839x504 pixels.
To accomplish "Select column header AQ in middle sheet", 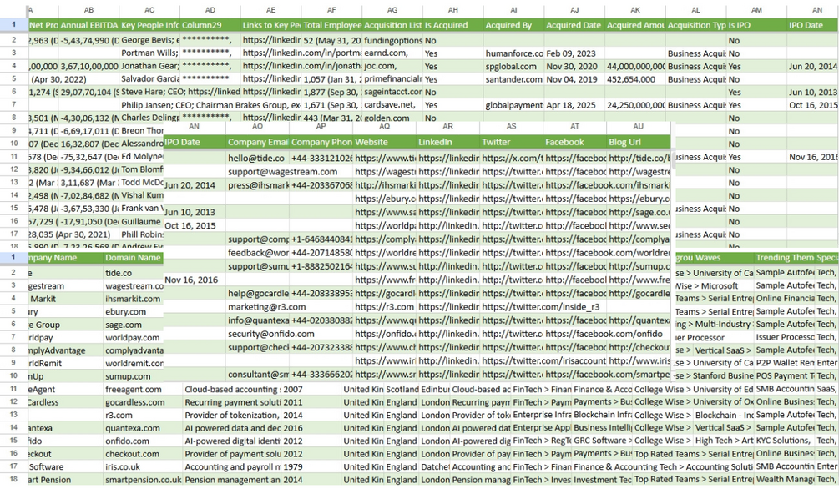I will point(384,126).
